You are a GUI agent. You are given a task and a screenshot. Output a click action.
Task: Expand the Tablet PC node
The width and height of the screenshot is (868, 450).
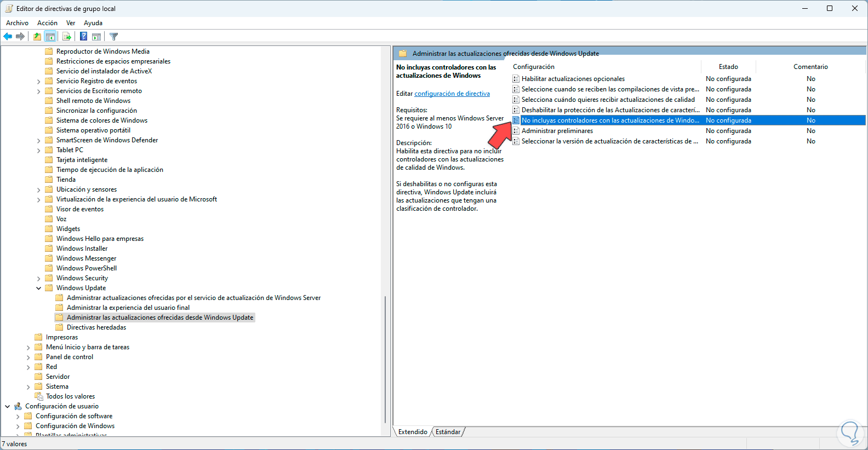(38, 151)
